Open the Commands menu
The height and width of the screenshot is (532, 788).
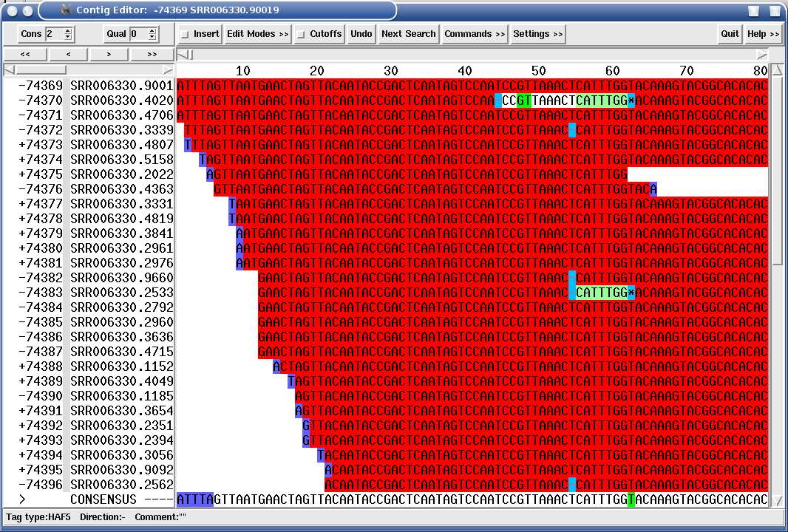tap(475, 34)
